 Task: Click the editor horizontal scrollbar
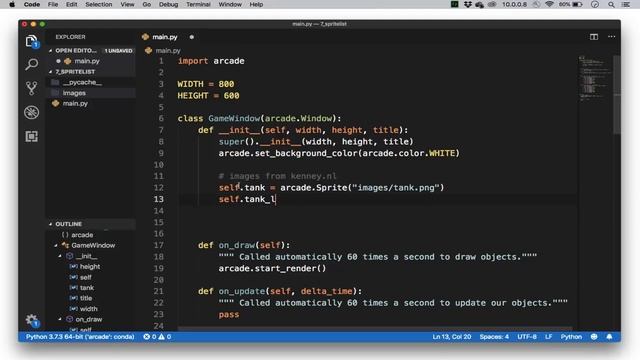pos(375,329)
